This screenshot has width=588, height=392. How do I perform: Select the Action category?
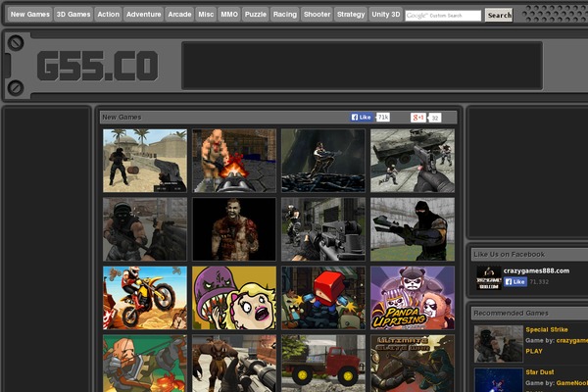pyautogui.click(x=109, y=15)
